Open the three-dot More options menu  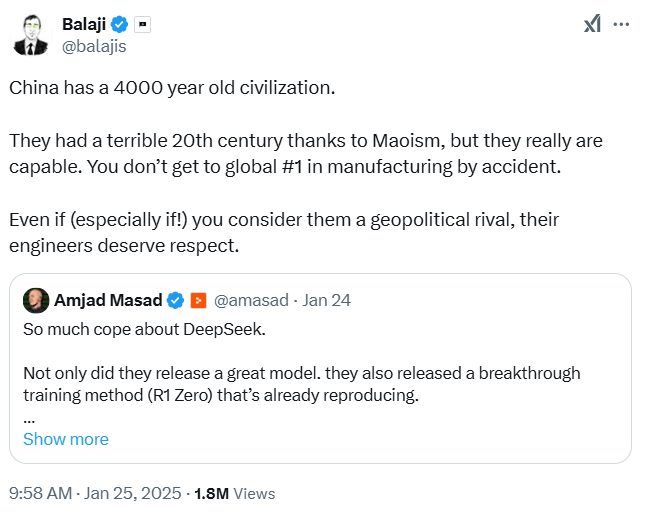tap(621, 24)
